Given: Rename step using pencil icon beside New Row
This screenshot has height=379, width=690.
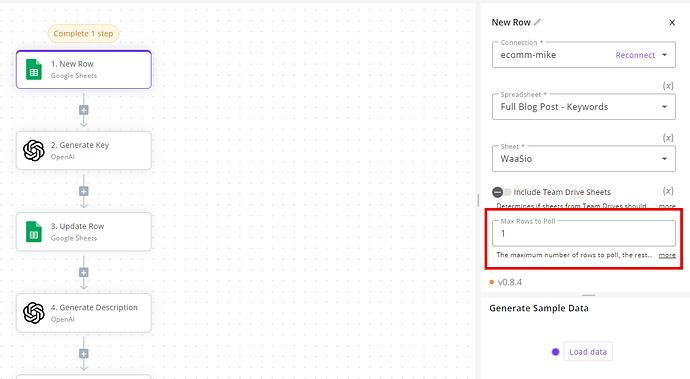Looking at the screenshot, I should [x=537, y=22].
